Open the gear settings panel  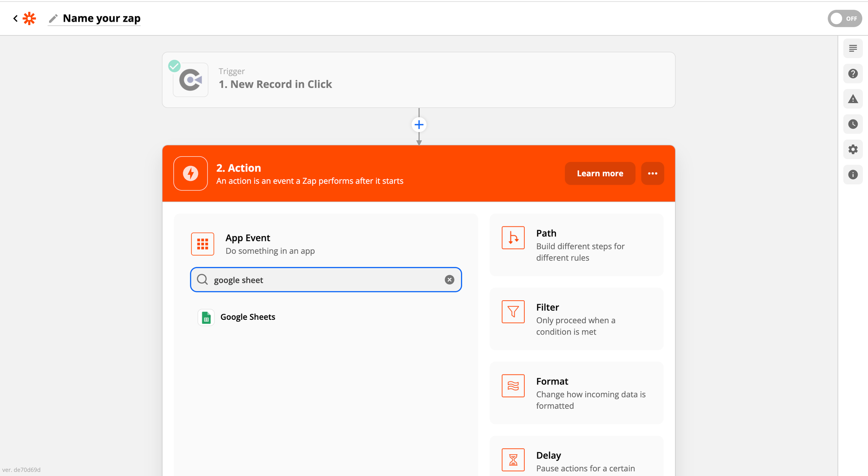pos(853,149)
